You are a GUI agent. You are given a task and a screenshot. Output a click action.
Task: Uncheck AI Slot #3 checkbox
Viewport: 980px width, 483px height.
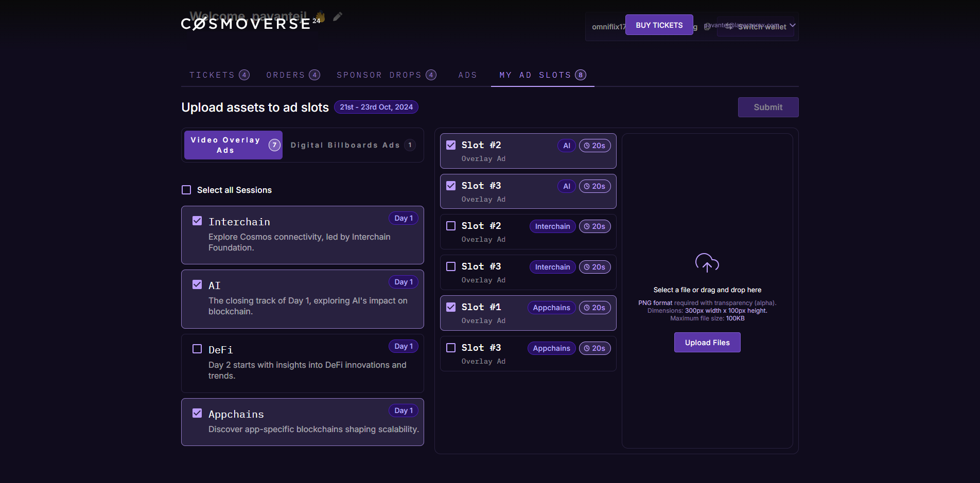click(x=451, y=186)
